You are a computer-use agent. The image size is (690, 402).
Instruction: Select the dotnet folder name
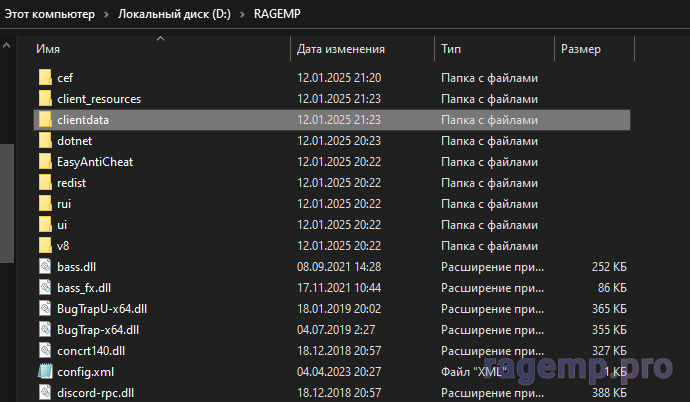[74, 141]
